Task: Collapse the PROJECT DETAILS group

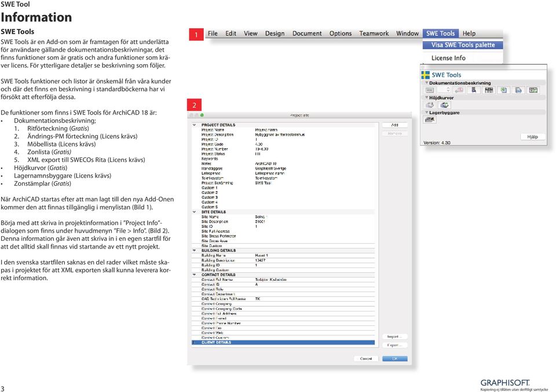Action: coord(195,124)
